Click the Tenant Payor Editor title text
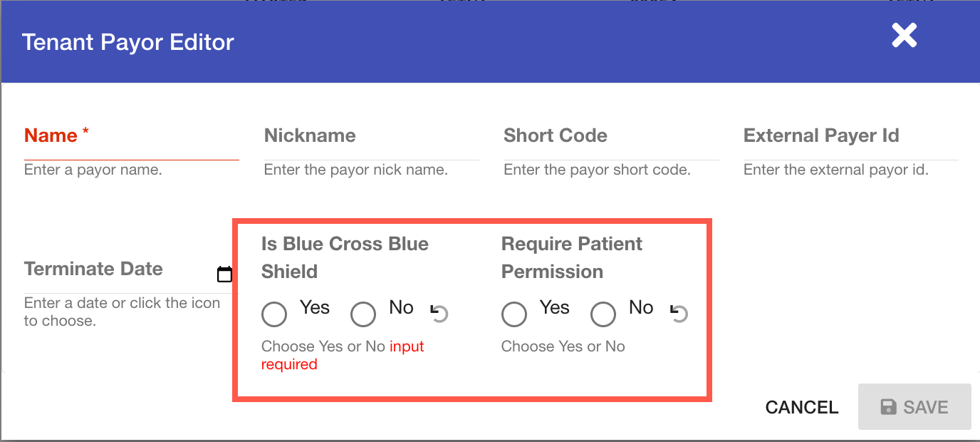 (128, 42)
